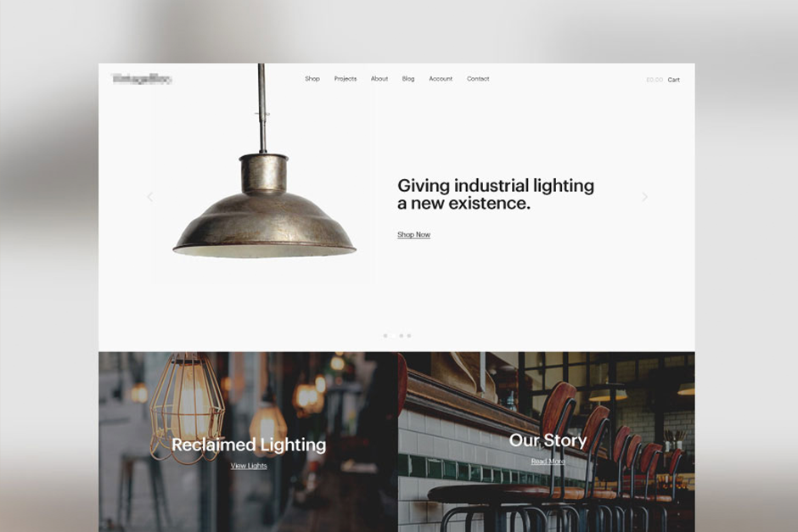Screen dimensions: 798x532
Task: Click the £0.00 cart total
Action: pyautogui.click(x=655, y=80)
